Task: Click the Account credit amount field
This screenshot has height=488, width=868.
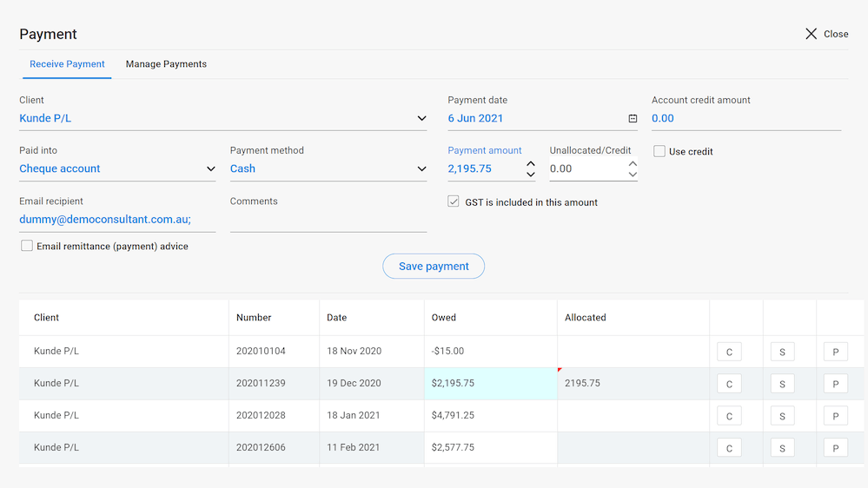Action: tap(746, 118)
